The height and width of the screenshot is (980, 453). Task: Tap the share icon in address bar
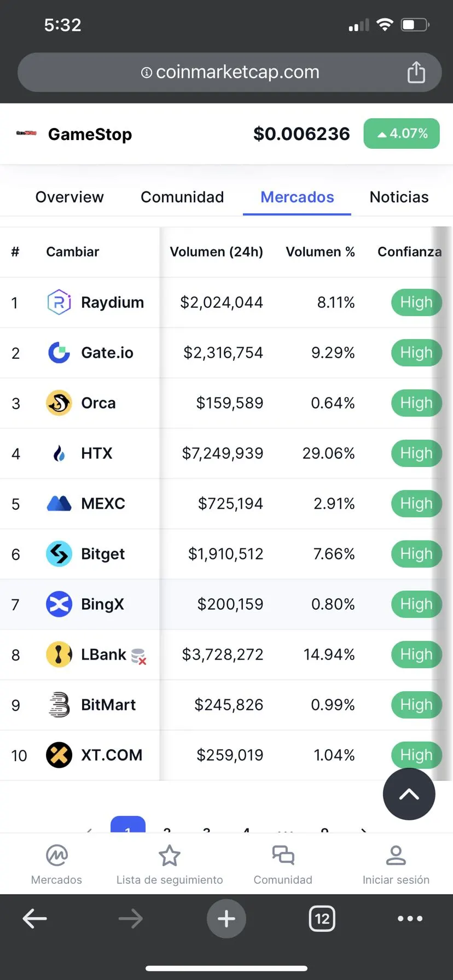(x=416, y=72)
